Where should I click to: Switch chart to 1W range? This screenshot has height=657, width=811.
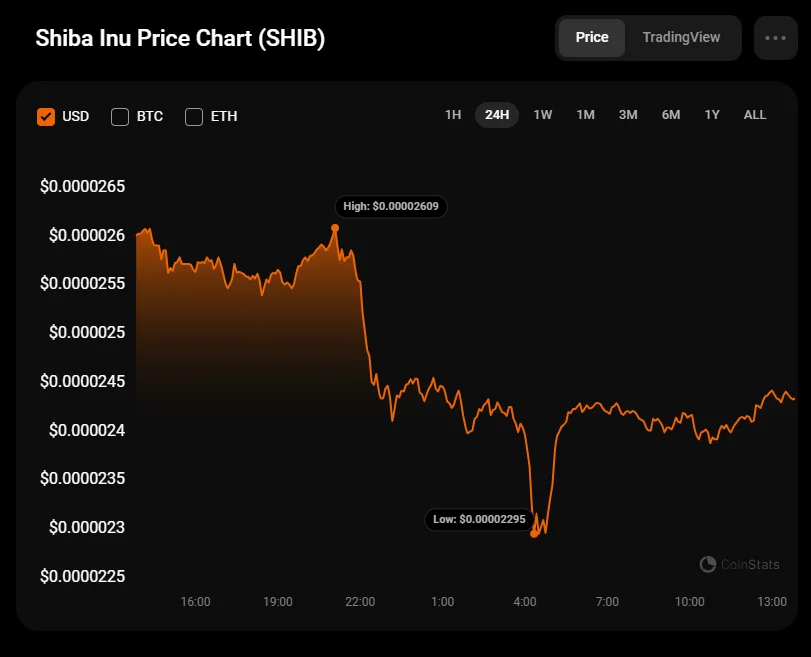[543, 115]
